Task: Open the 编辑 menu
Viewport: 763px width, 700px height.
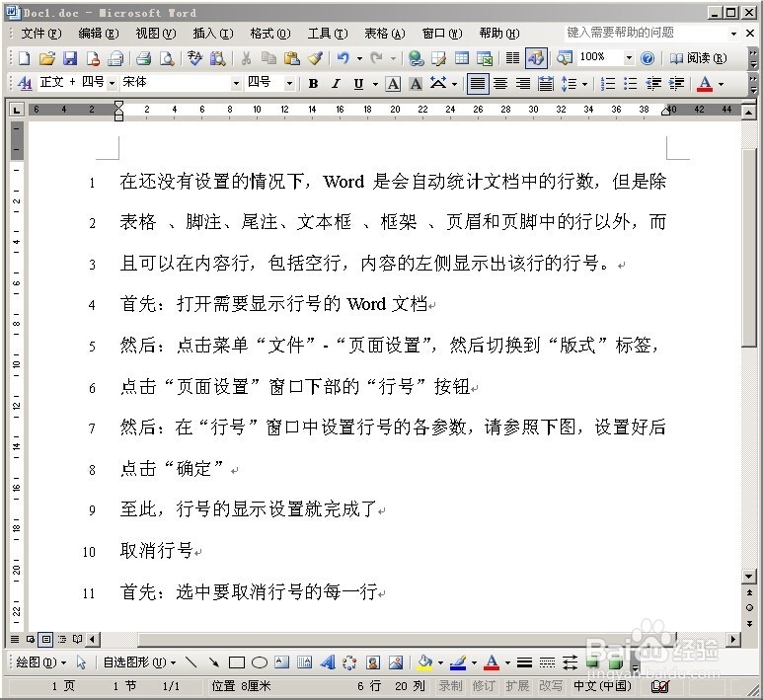Action: 99,34
